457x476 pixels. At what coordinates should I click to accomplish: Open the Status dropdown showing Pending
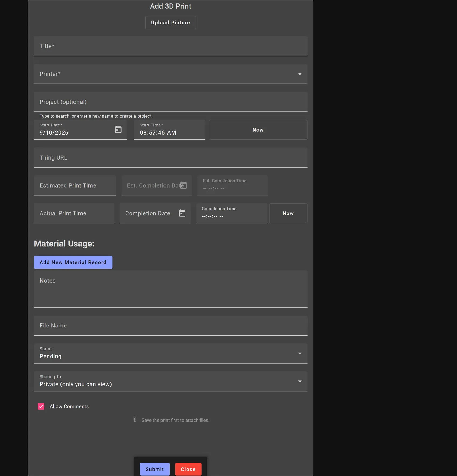[x=170, y=353]
